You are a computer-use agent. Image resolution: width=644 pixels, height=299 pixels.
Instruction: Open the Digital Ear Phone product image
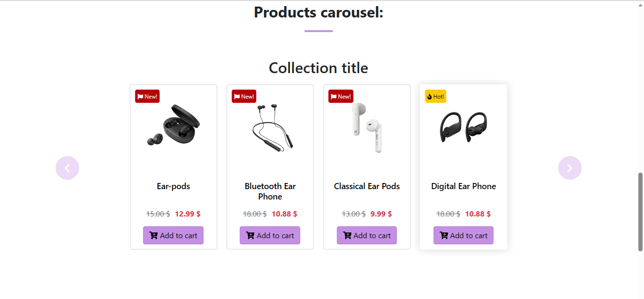tap(463, 127)
